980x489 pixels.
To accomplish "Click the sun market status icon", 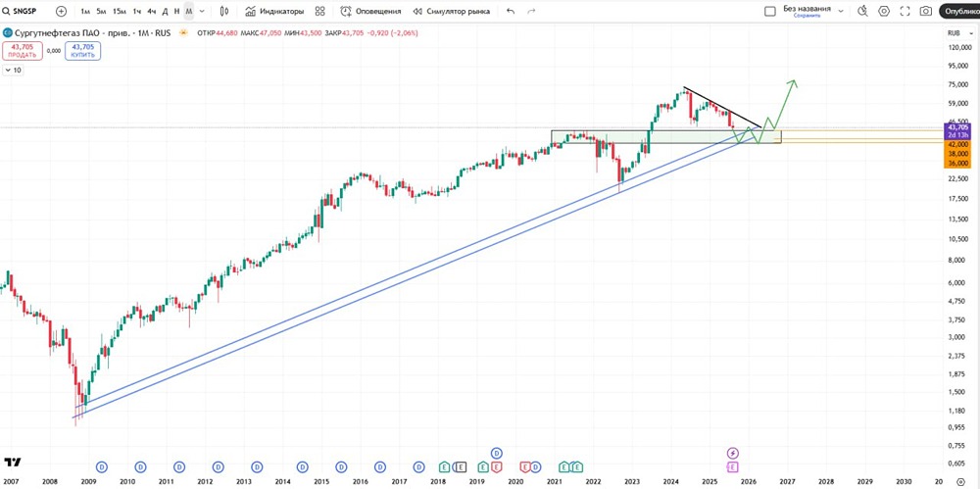I will pyautogui.click(x=184, y=33).
